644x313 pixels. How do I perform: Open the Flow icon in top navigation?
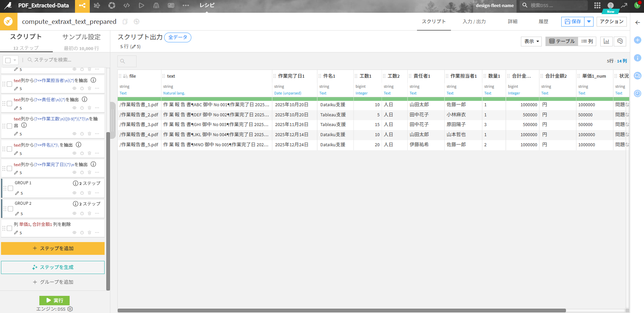[x=82, y=5]
